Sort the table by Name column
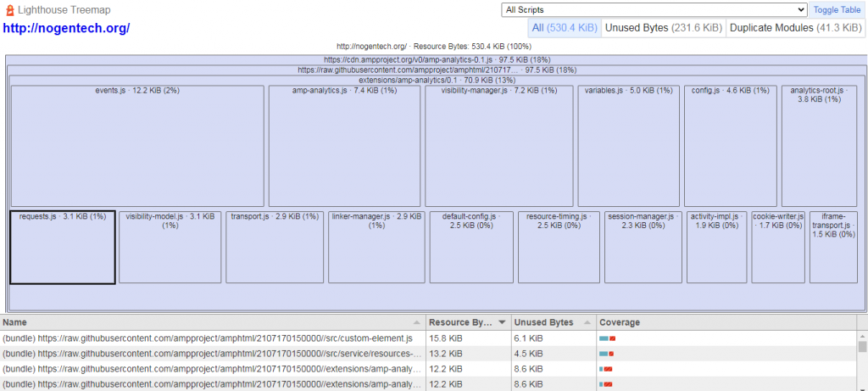The width and height of the screenshot is (868, 391). click(213, 322)
